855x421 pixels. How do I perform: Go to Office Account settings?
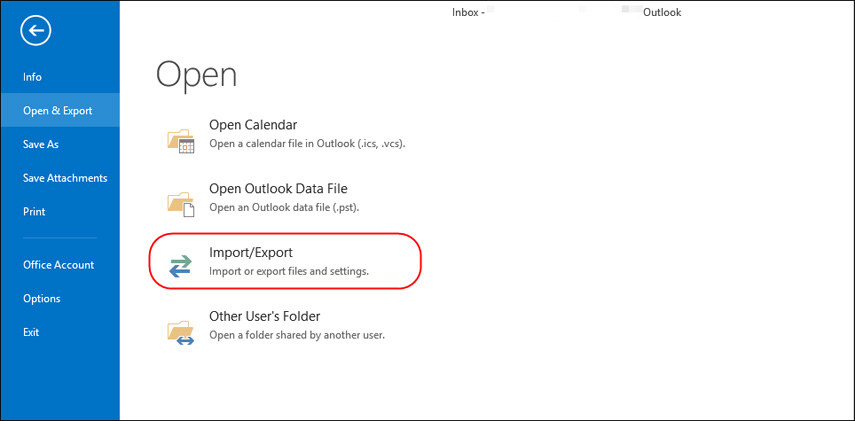point(58,265)
